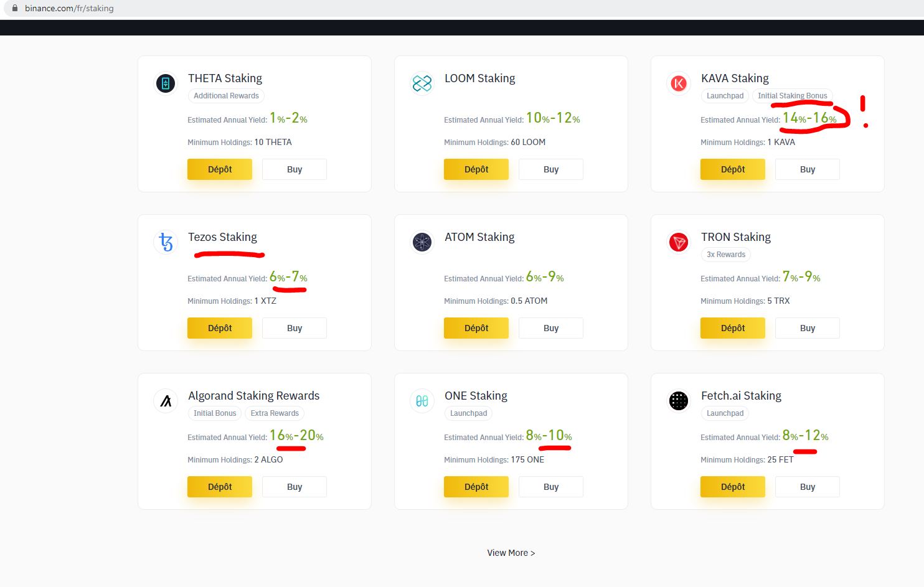Click Buy button for THETA Staking
The height and width of the screenshot is (587, 924).
[x=295, y=169]
